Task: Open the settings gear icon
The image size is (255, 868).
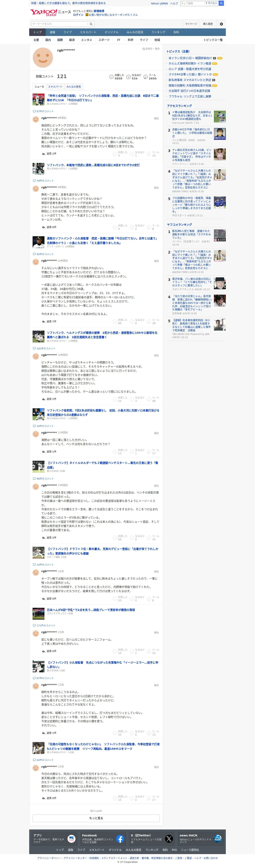Action: 221,24
